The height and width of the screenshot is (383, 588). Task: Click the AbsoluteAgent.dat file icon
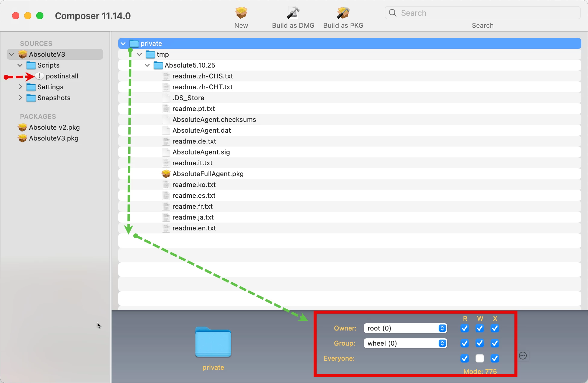(166, 130)
